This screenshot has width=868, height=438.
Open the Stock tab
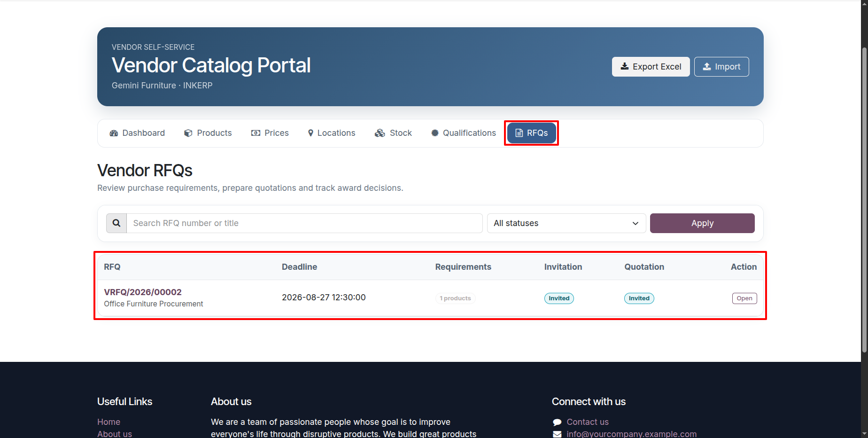click(x=393, y=133)
